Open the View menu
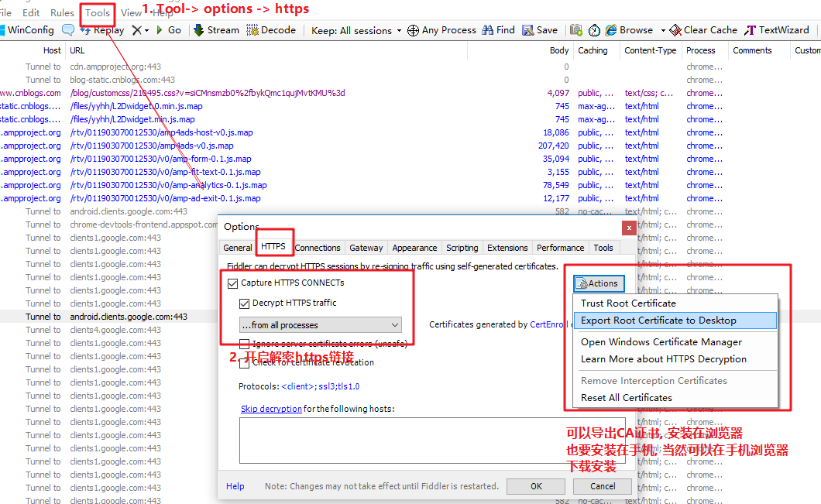This screenshot has height=504, width=821. click(x=131, y=12)
